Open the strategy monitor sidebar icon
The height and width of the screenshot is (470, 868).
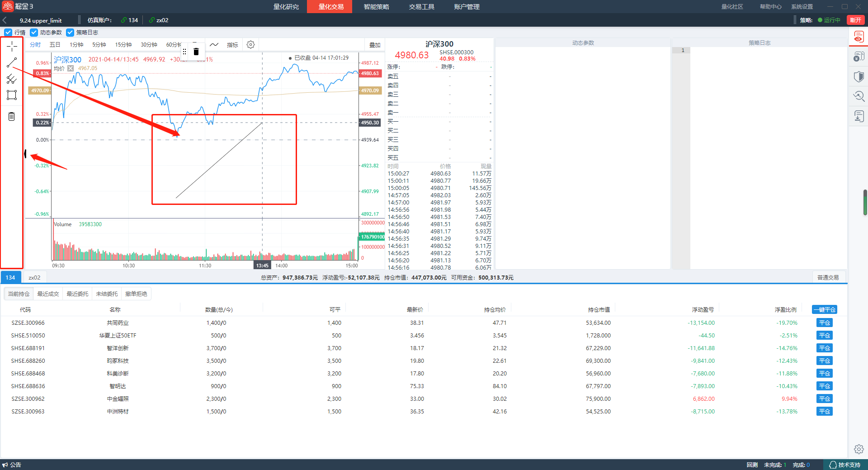(859, 37)
